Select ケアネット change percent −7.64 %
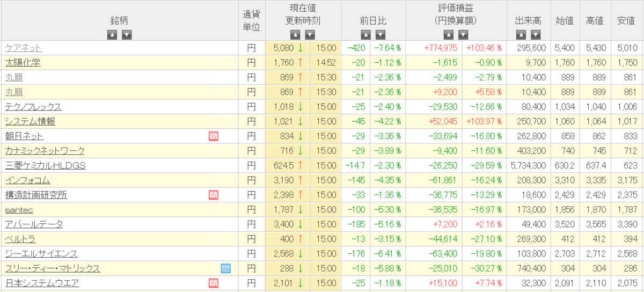Viewport: 644px width, 292px height. pos(387,48)
